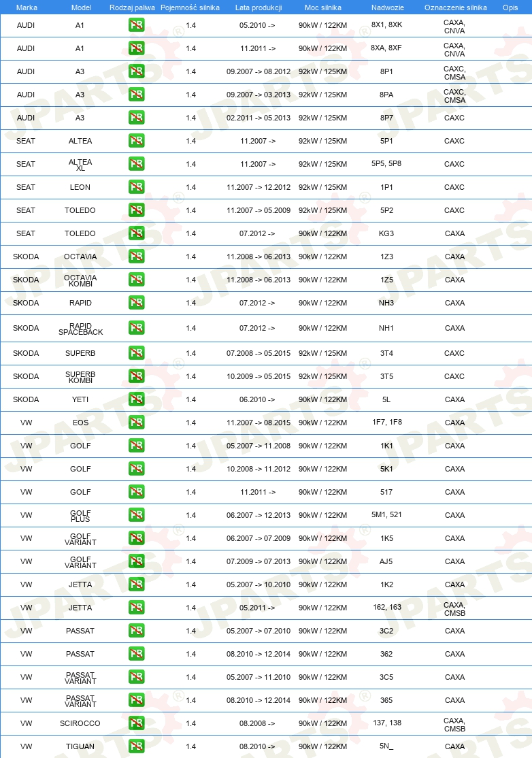Click the Rodzaj paliwa column header
Screen dimensions: 532x758
[x=133, y=7]
